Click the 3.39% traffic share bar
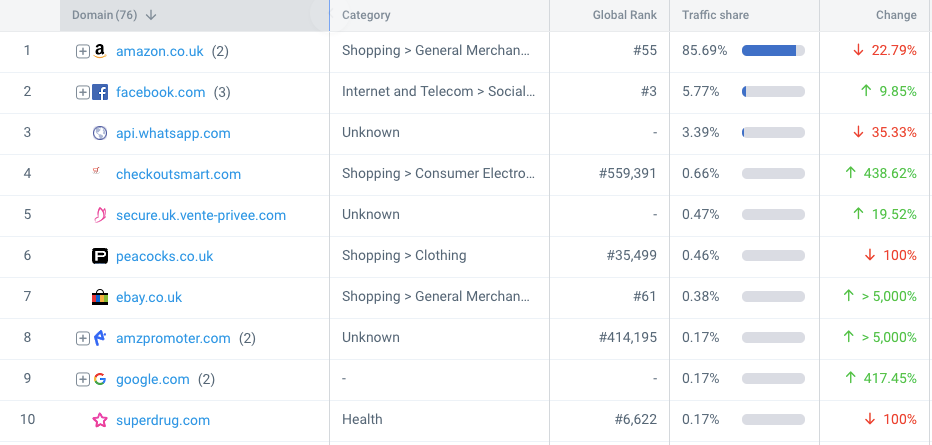 773,133
